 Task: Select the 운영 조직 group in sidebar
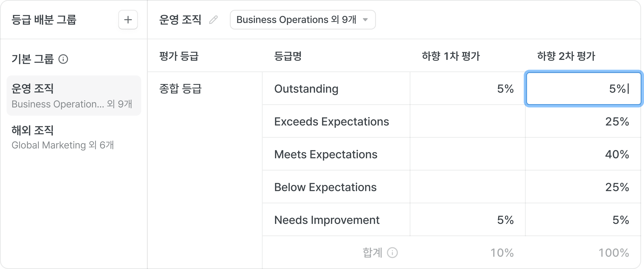click(x=74, y=95)
